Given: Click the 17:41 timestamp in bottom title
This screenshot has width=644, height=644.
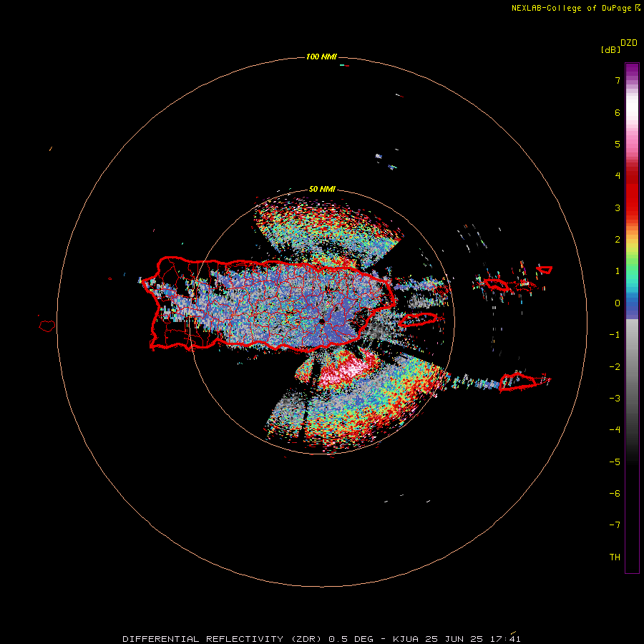Looking at the screenshot, I should (506, 639).
